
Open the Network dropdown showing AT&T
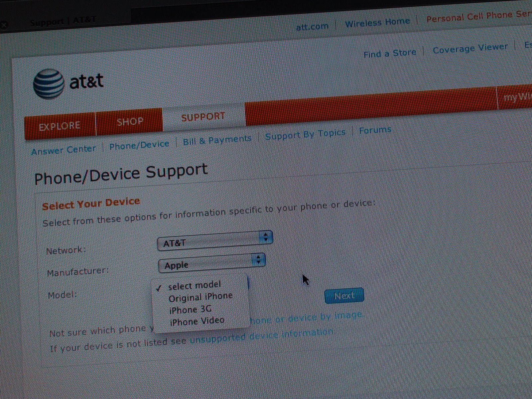point(215,241)
